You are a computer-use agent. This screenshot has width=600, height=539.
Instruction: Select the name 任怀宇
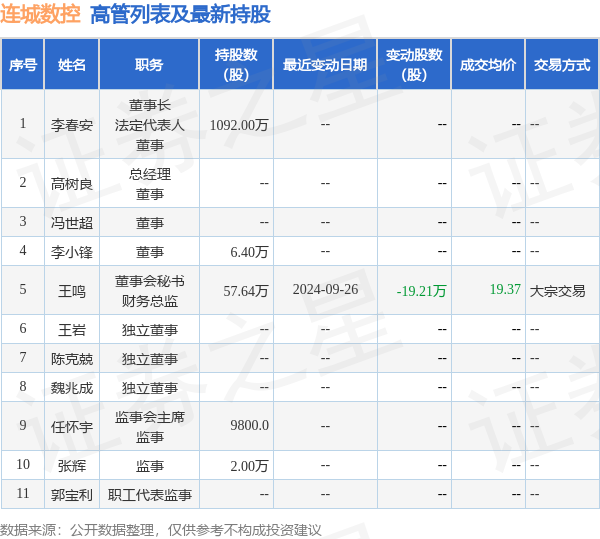tap(72, 427)
